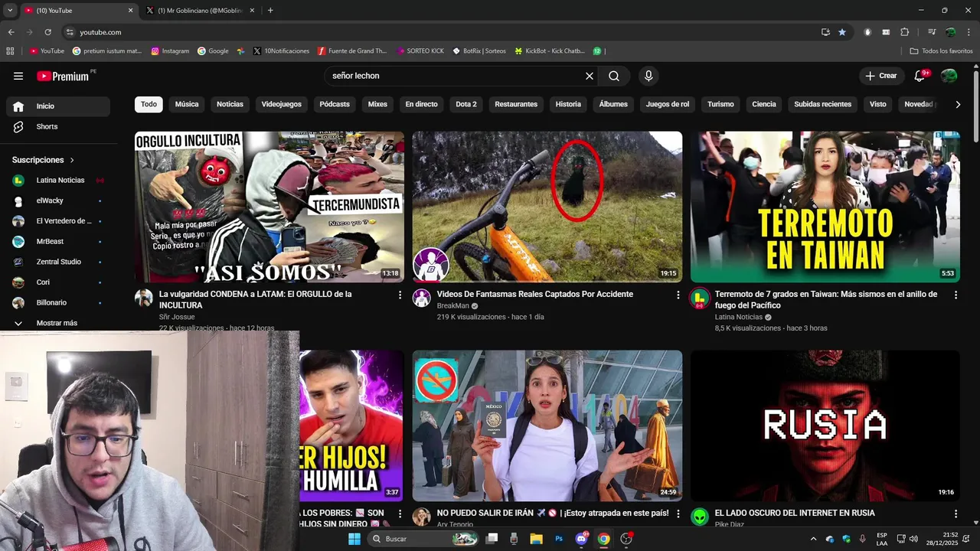Close the YouTube browser tab
The width and height of the screenshot is (980, 551).
130,11
